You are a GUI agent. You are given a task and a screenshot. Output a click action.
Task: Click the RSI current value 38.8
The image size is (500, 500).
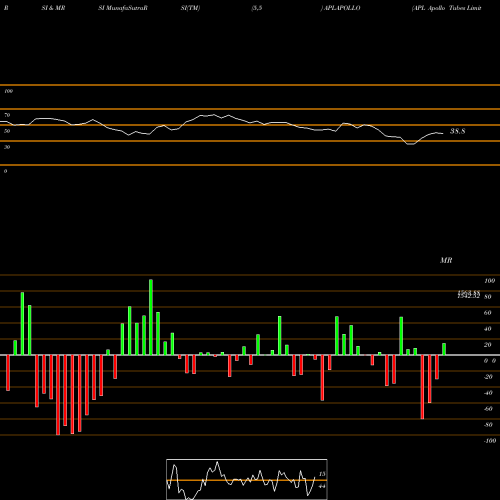click(457, 131)
